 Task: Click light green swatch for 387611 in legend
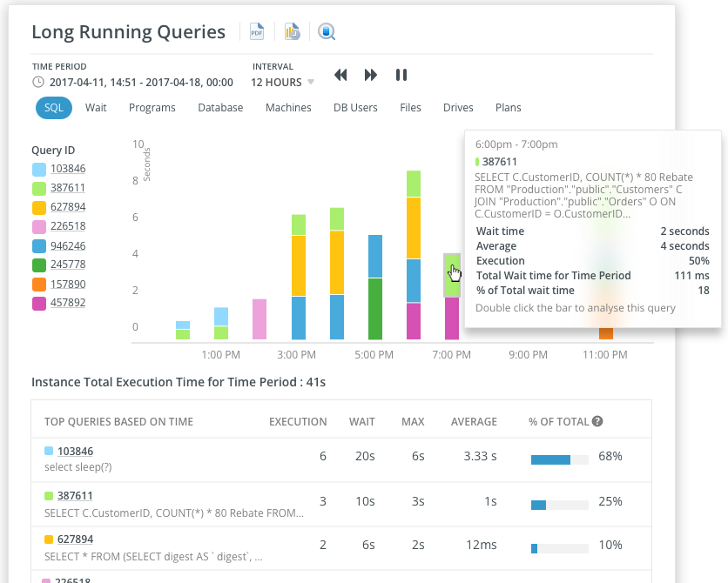coord(39,189)
